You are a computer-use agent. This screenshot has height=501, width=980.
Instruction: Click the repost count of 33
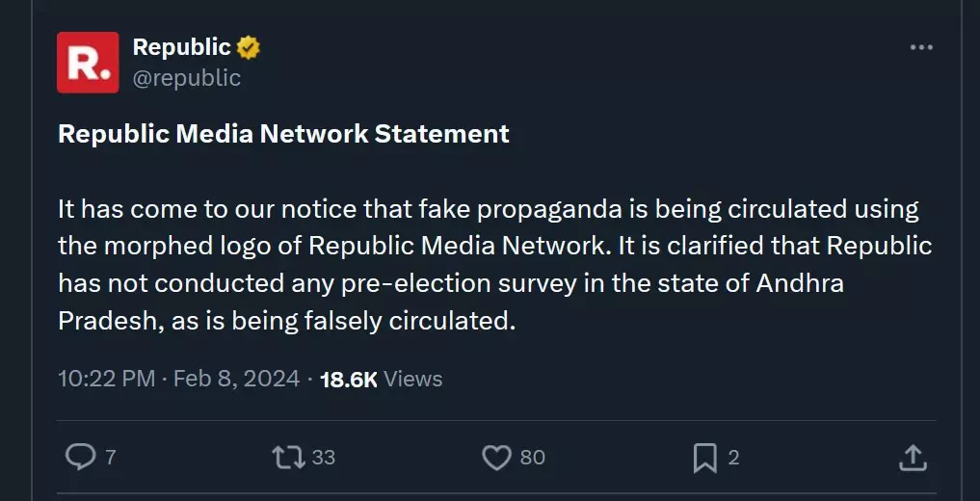(x=324, y=457)
